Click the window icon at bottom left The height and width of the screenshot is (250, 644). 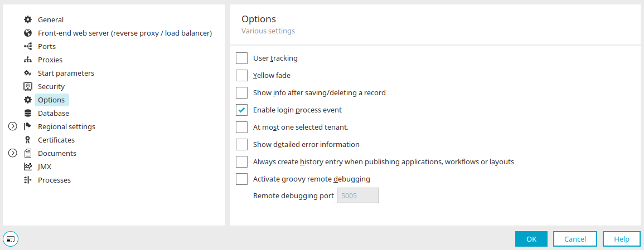pyautogui.click(x=11, y=238)
